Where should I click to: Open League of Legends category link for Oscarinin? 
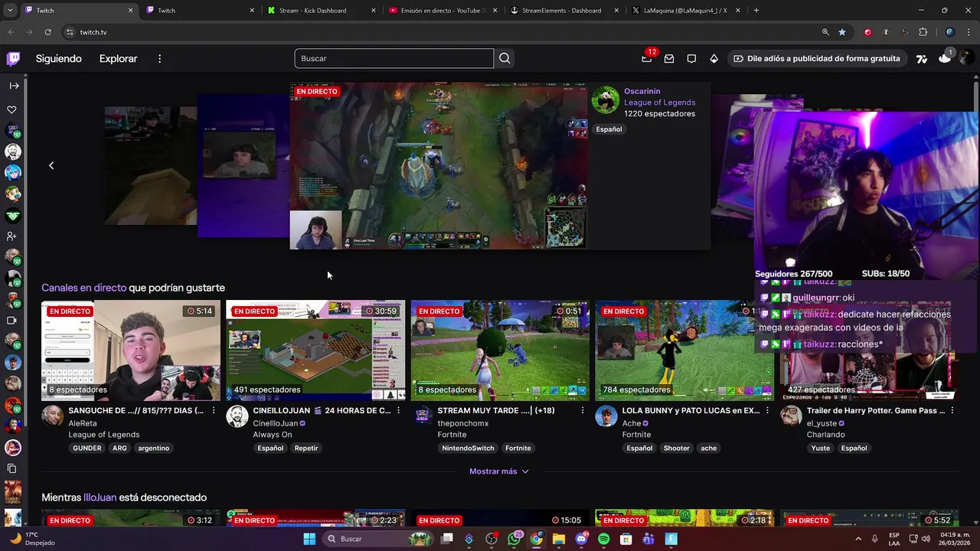point(659,103)
